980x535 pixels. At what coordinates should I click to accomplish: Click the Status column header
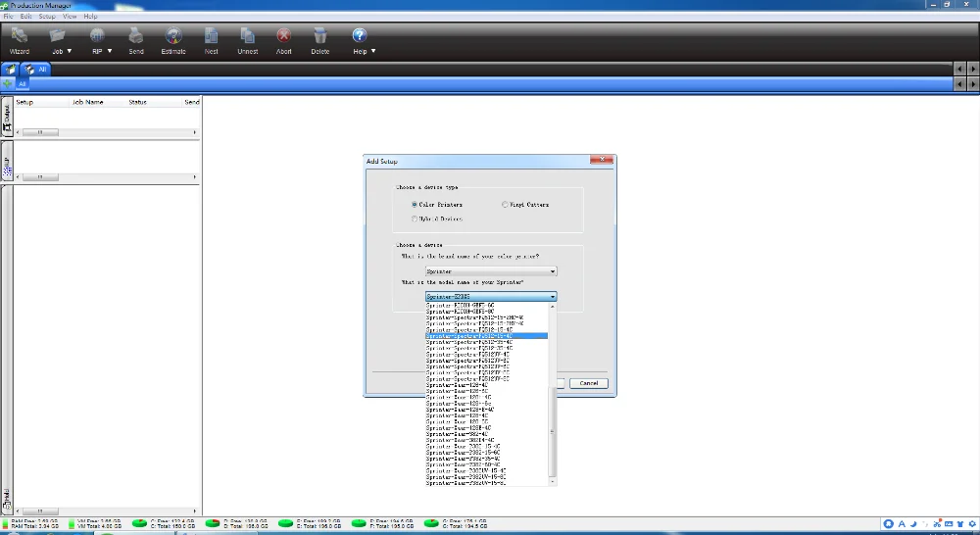coord(137,102)
